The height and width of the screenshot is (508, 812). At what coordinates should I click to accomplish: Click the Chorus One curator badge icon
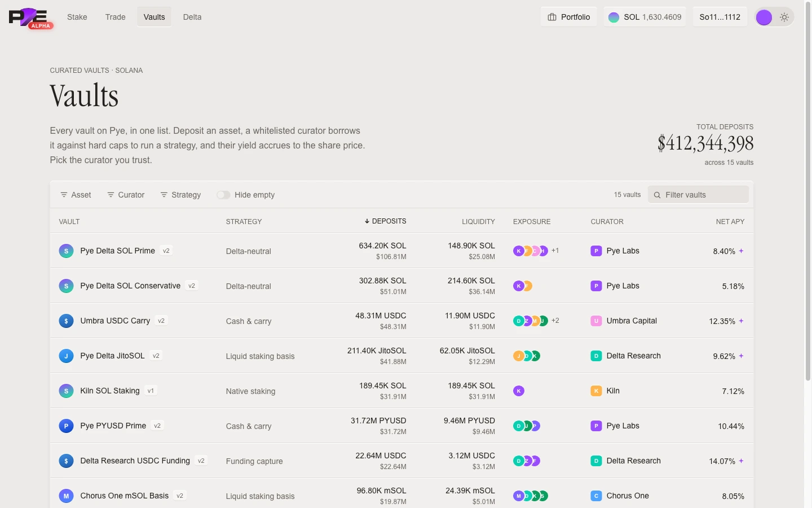point(596,496)
